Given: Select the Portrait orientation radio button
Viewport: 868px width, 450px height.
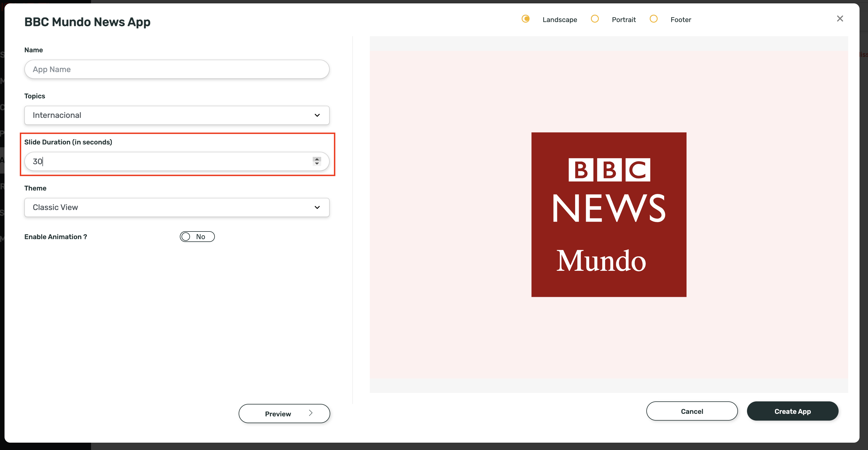Looking at the screenshot, I should coord(595,19).
